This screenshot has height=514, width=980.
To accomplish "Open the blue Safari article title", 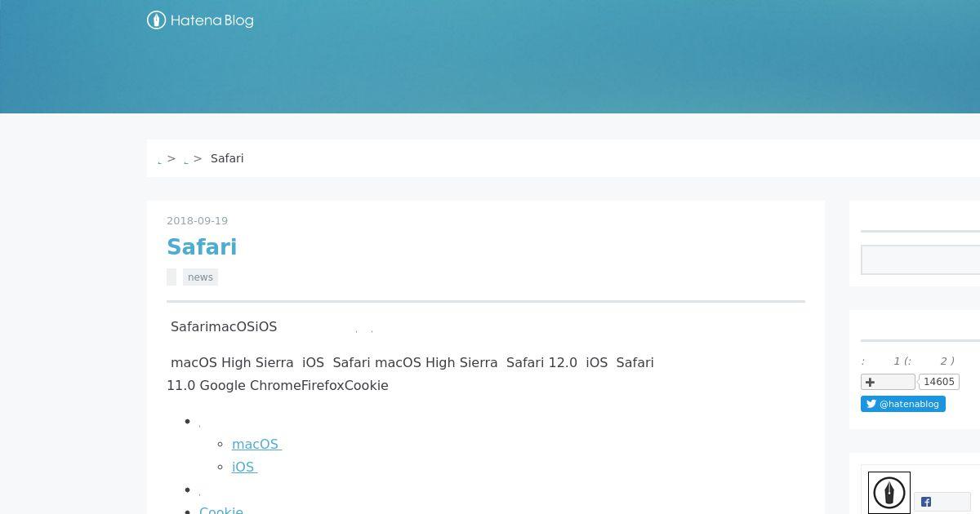I will [x=202, y=247].
